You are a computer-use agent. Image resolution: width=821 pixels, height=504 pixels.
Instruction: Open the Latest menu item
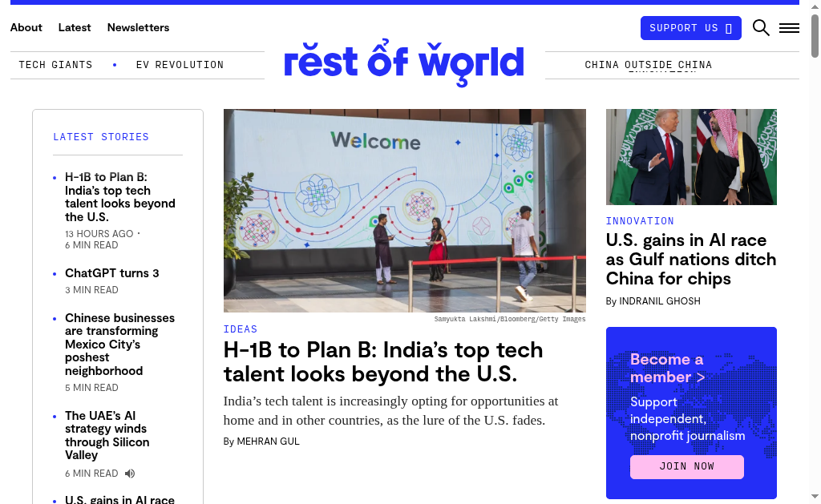click(75, 27)
